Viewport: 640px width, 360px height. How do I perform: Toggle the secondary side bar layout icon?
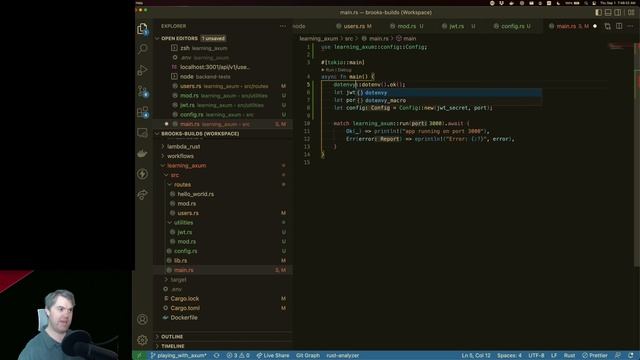pyautogui.click(x=618, y=12)
